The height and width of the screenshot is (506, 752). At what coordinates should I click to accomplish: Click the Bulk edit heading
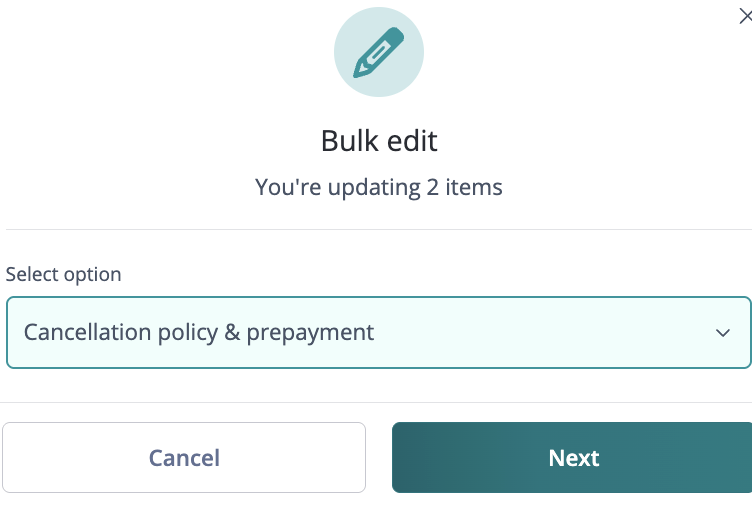tap(379, 141)
